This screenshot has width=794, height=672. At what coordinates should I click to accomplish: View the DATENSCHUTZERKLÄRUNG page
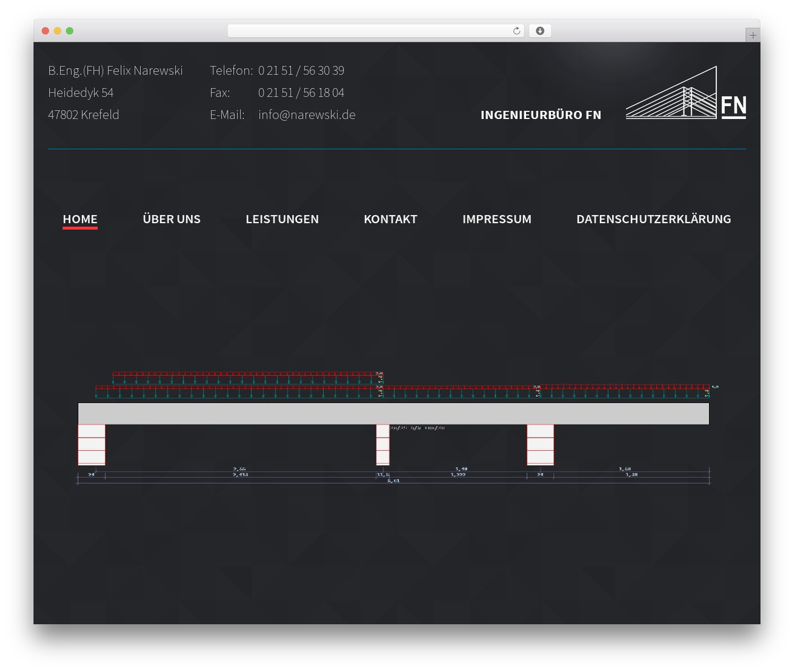tap(654, 219)
